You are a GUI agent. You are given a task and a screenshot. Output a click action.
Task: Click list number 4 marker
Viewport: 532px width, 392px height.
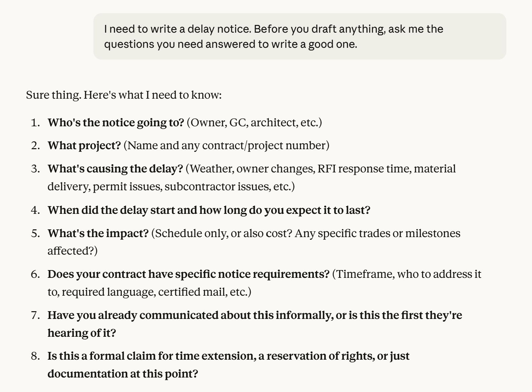(35, 210)
